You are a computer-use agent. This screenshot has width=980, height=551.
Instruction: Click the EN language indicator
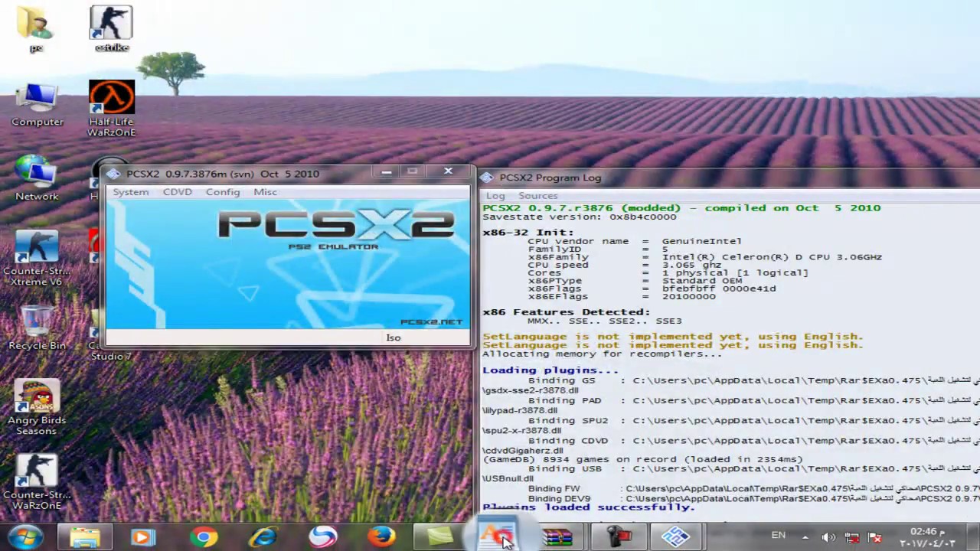(778, 536)
